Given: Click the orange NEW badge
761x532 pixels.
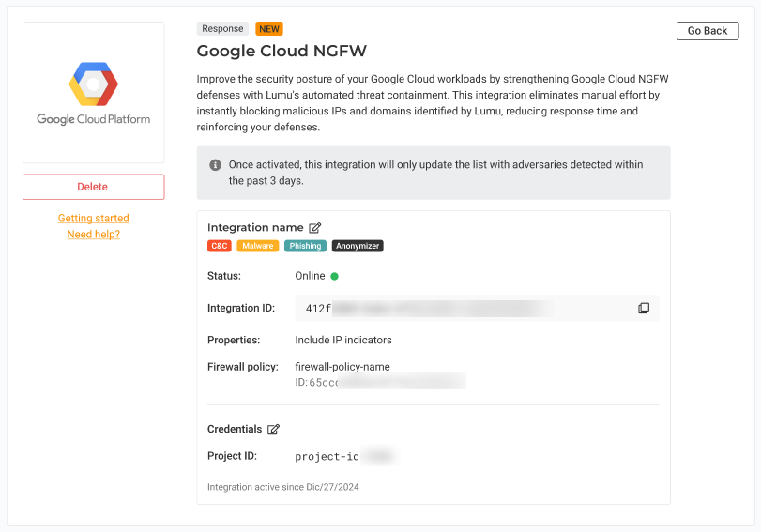Looking at the screenshot, I should (269, 29).
